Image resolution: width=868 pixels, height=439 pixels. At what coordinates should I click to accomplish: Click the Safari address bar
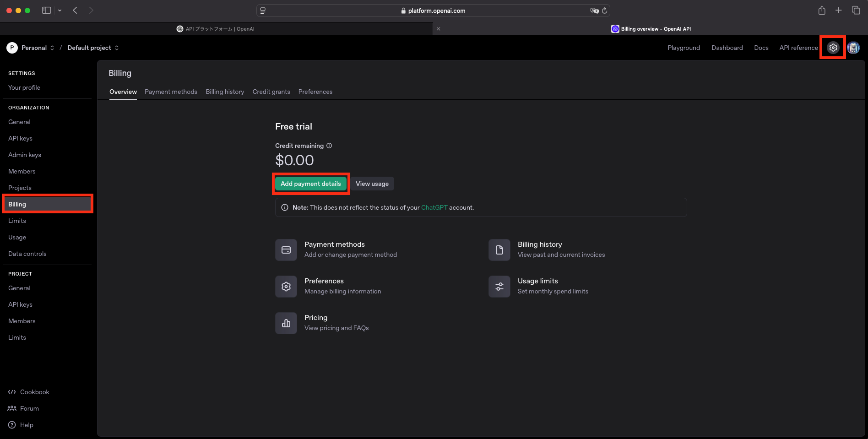pyautogui.click(x=433, y=11)
